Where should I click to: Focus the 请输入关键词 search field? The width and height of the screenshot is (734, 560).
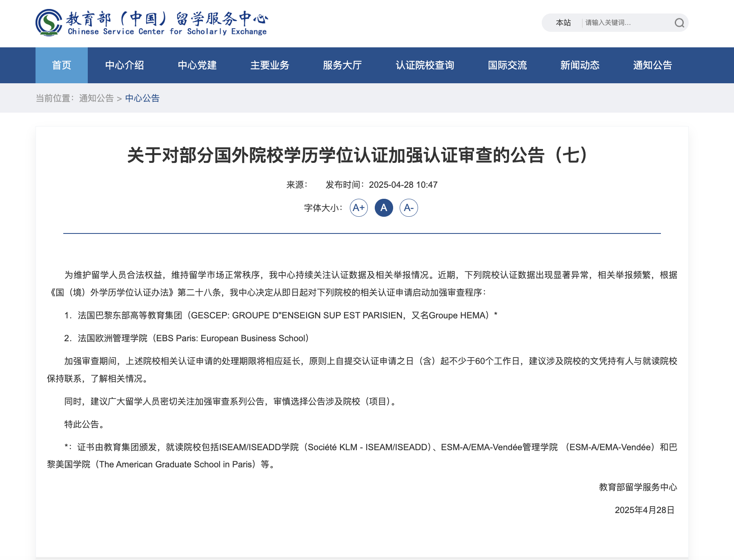tap(627, 23)
